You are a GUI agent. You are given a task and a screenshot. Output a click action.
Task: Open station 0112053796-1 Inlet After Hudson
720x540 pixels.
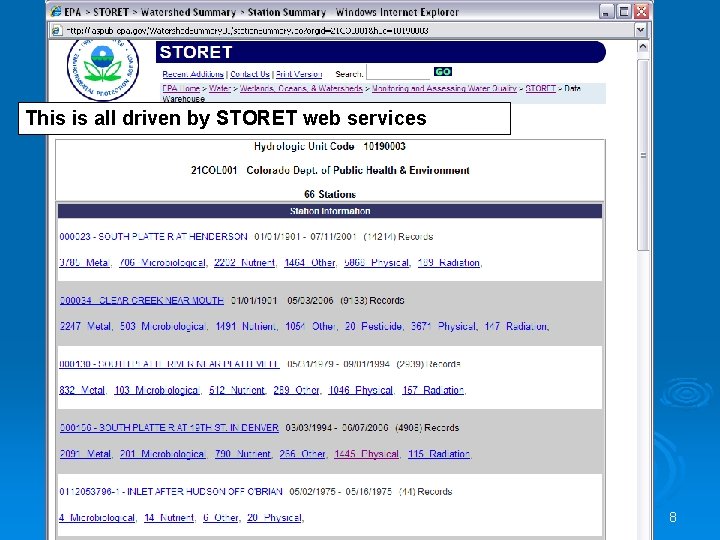(171, 492)
